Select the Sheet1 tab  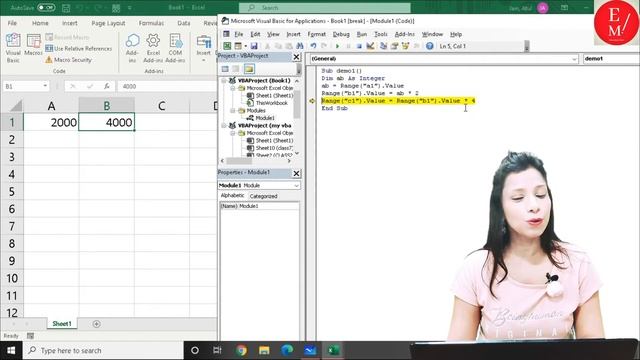pyautogui.click(x=62, y=324)
